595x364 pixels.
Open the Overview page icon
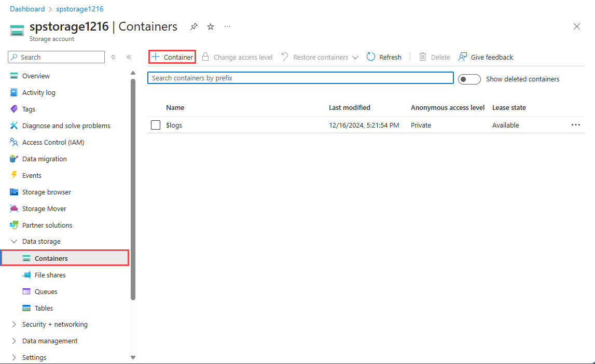click(13, 76)
